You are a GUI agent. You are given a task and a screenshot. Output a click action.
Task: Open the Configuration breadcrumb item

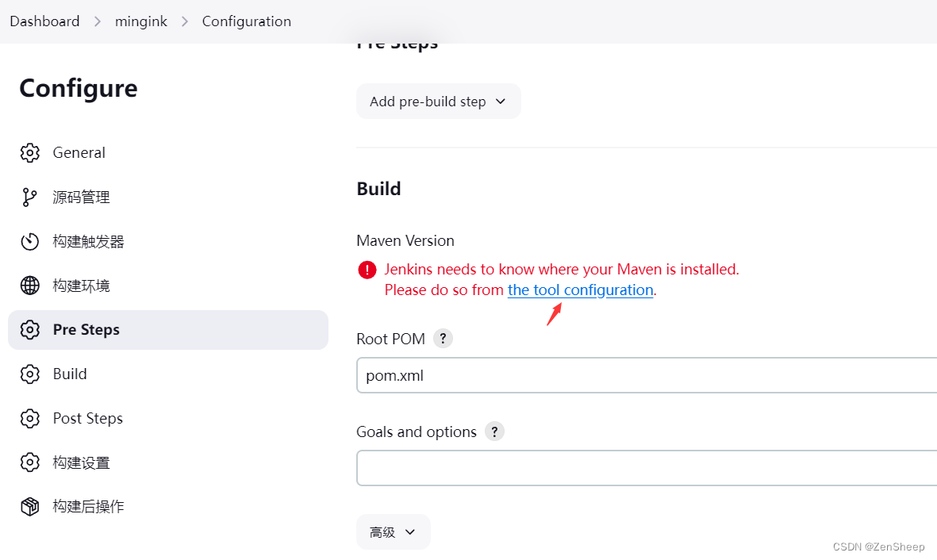[246, 21]
